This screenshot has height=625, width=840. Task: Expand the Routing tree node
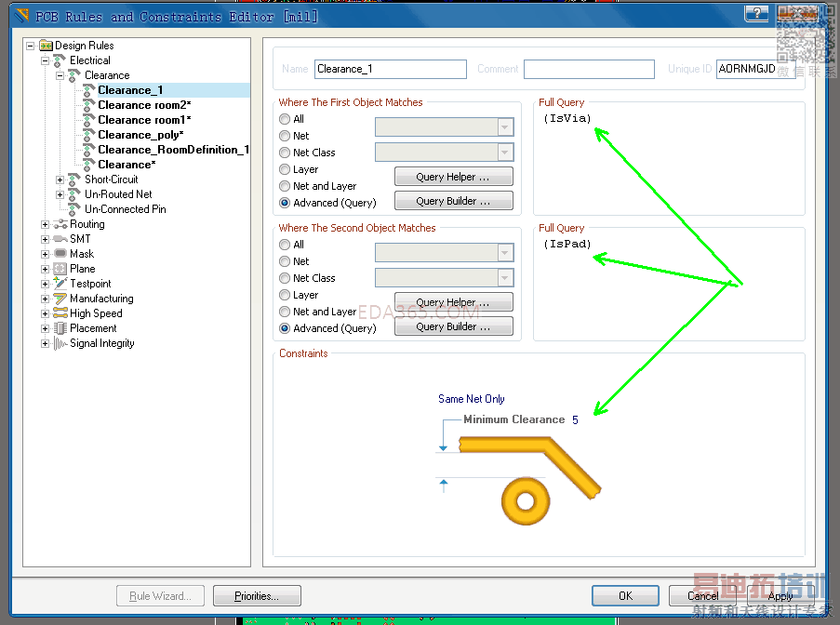click(x=45, y=224)
